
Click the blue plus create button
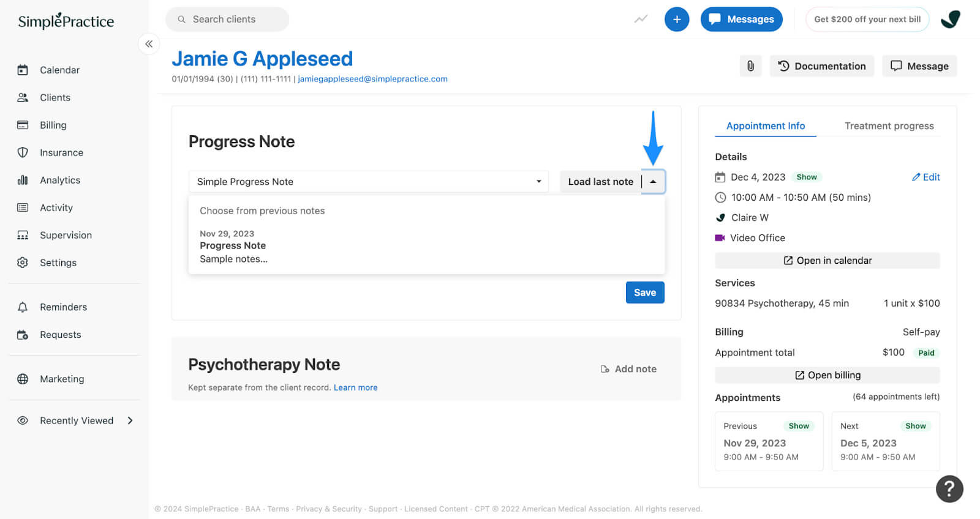pos(677,19)
